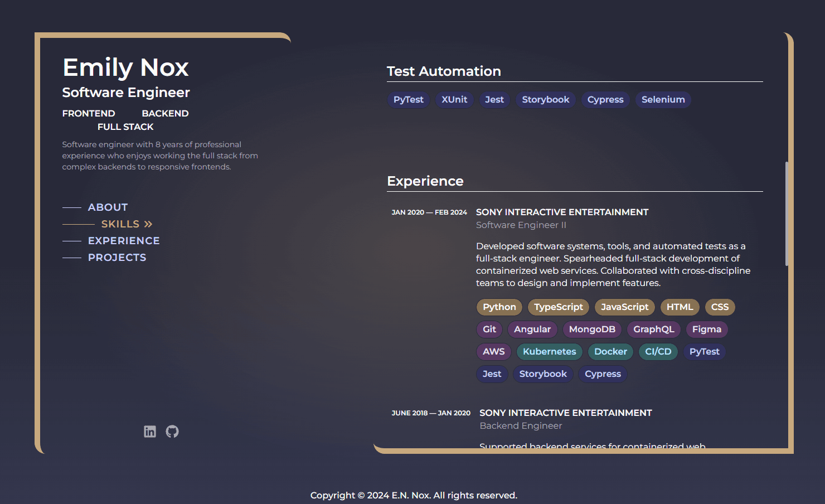This screenshot has height=504, width=825.
Task: Click the double-chevron next to SKILLS
Action: [x=148, y=224]
